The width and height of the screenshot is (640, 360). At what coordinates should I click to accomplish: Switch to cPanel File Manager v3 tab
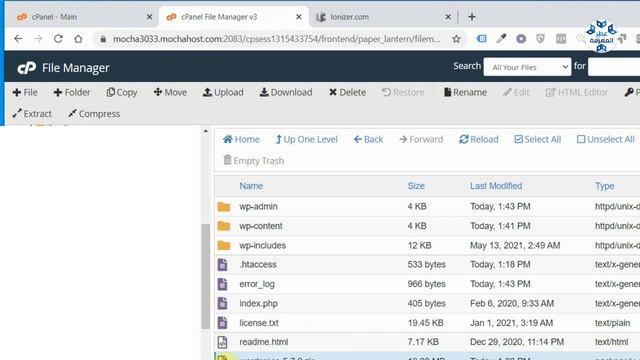click(x=233, y=17)
